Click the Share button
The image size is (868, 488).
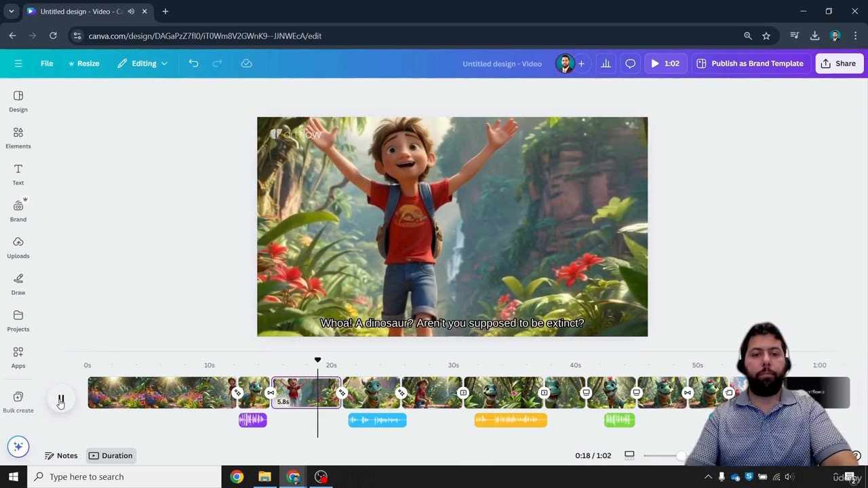click(838, 64)
